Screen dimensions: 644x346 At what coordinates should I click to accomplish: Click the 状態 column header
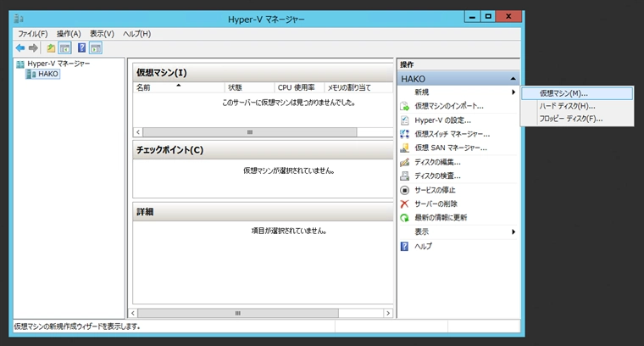(x=249, y=87)
